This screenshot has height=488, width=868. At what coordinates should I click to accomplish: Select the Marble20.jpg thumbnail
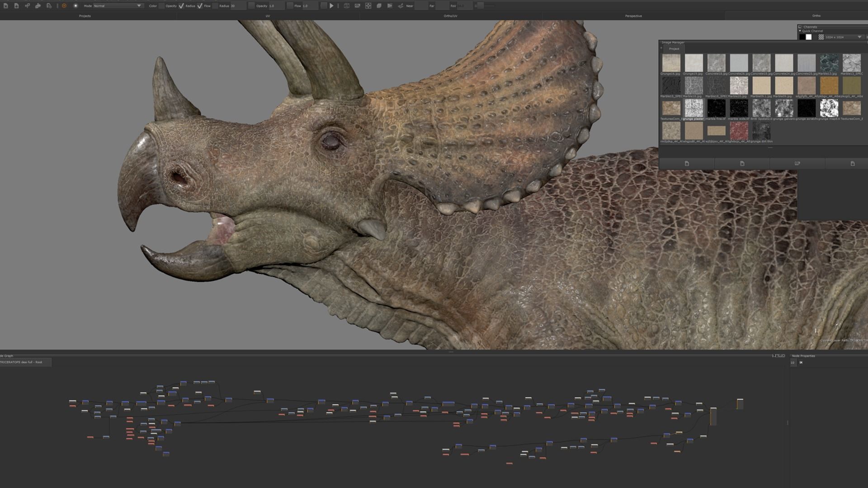click(x=739, y=85)
